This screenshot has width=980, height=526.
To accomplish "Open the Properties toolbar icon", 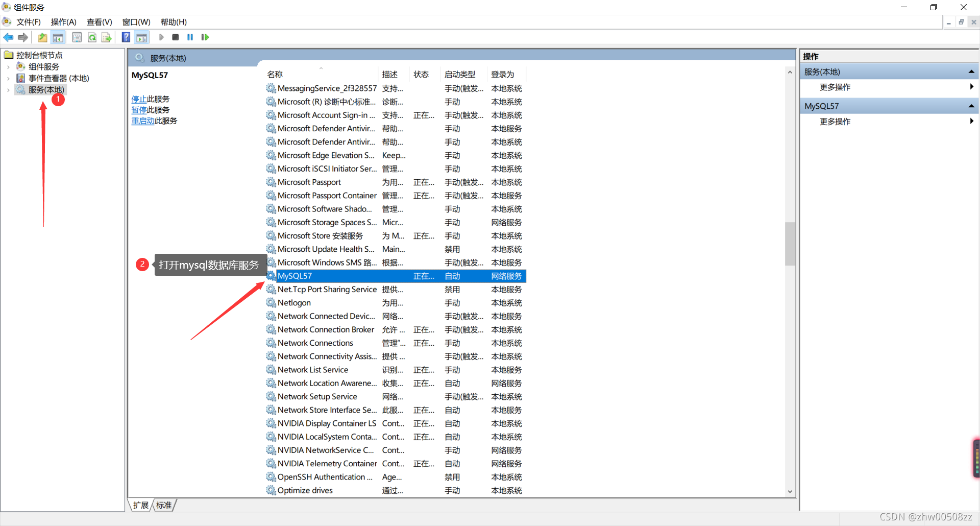I will tap(77, 37).
